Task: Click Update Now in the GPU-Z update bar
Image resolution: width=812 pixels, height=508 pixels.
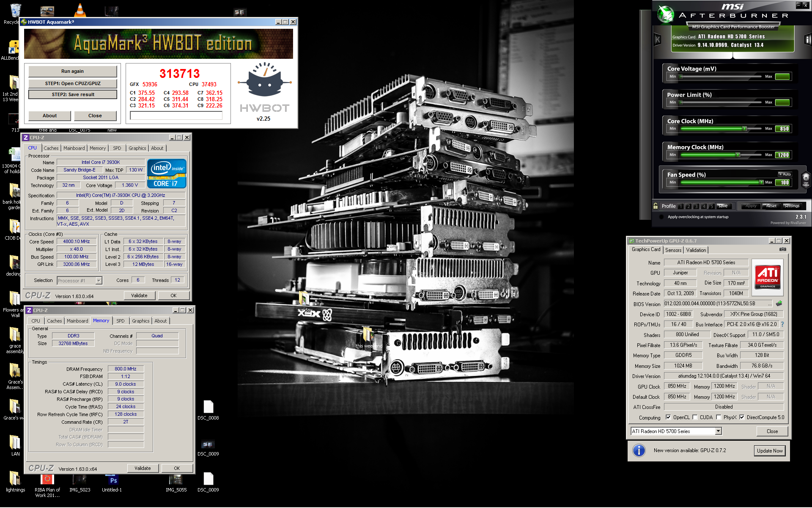Action: click(770, 451)
